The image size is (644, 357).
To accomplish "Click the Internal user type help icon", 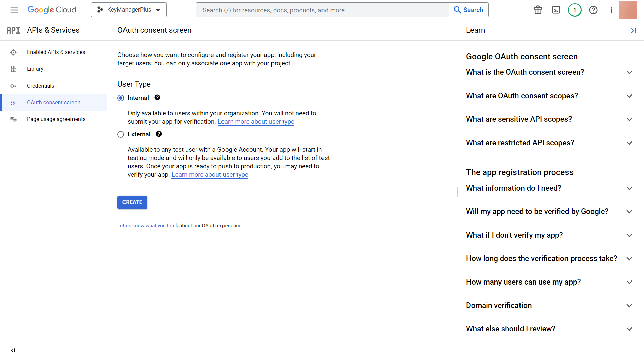I will click(x=157, y=97).
